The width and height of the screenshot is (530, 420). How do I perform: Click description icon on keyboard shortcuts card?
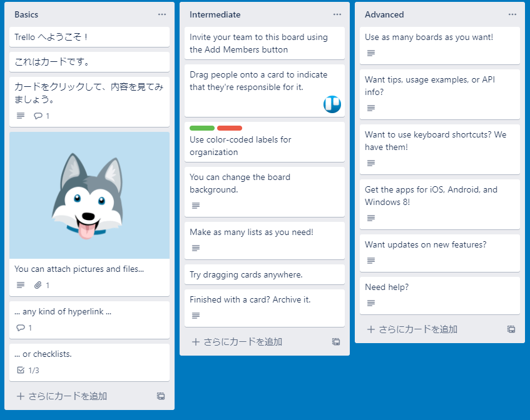pyautogui.click(x=371, y=163)
